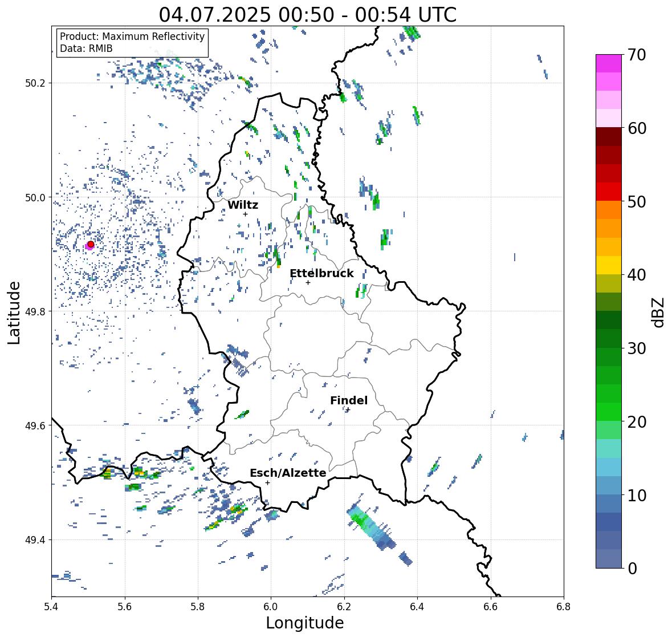672x637 pixels.
Task: Click the longitude tick label 6.8
Action: pyautogui.click(x=564, y=606)
